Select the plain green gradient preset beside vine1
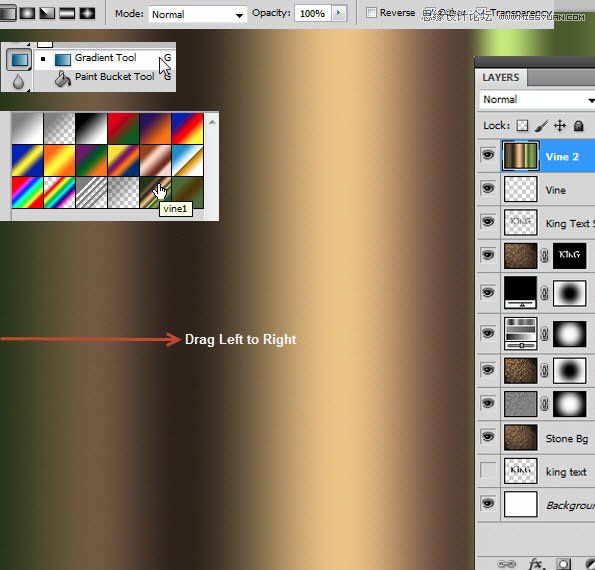This screenshot has height=570, width=595. 187,192
